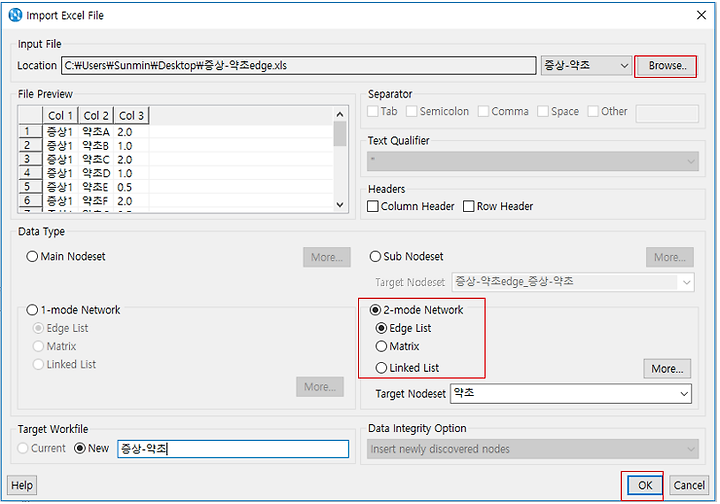Image resolution: width=720 pixels, height=504 pixels.
Task: Click the Browse button
Action: tap(665, 66)
